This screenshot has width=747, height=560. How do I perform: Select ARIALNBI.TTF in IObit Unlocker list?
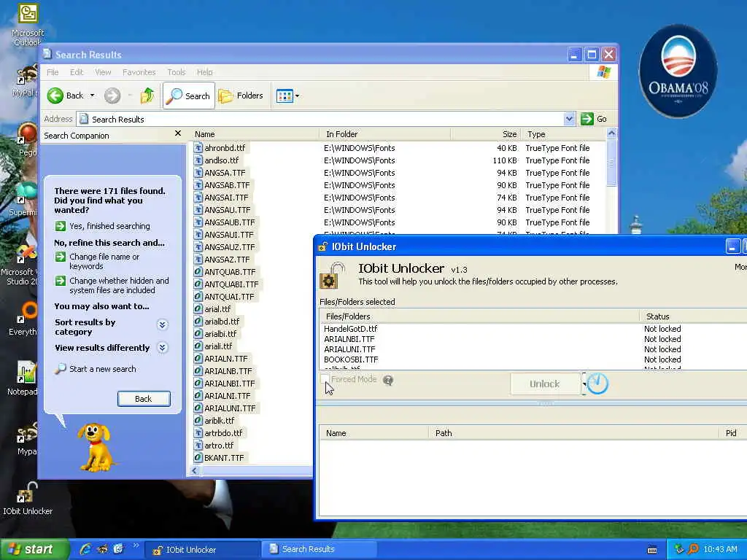[x=349, y=339]
